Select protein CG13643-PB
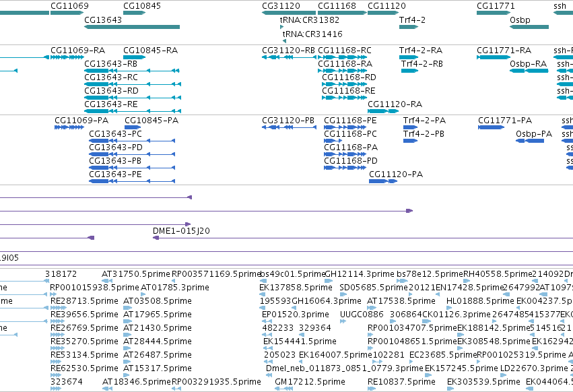573x392 pixels. (115, 161)
